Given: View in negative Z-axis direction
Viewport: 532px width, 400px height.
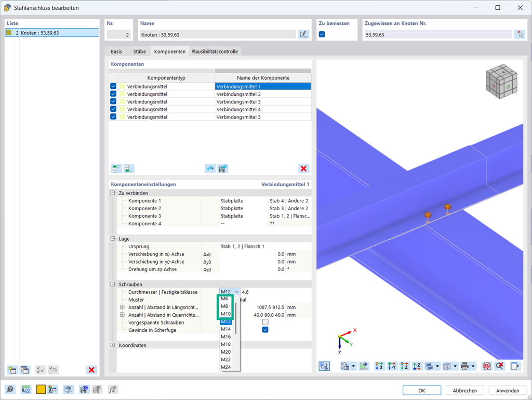Looking at the screenshot, I should [x=417, y=366].
